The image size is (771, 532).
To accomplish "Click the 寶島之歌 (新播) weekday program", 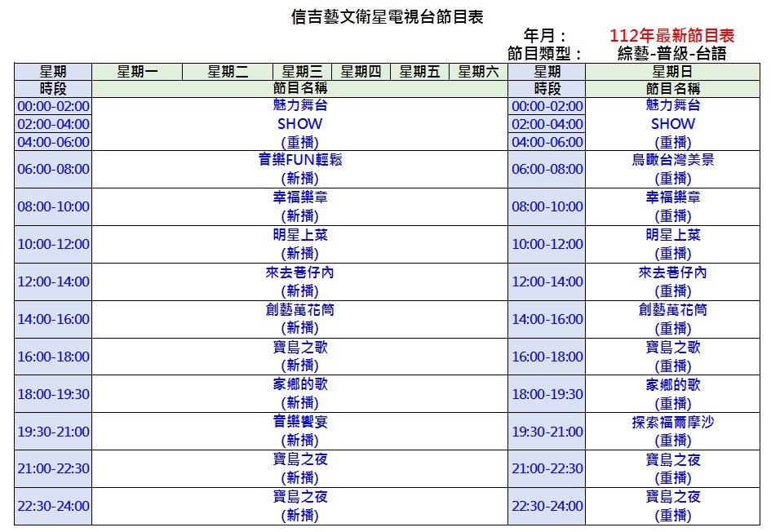I will coord(300,357).
